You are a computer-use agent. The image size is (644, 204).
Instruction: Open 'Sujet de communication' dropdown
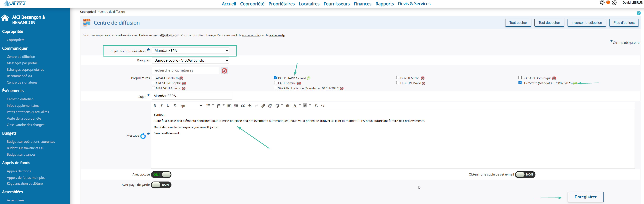tap(190, 51)
